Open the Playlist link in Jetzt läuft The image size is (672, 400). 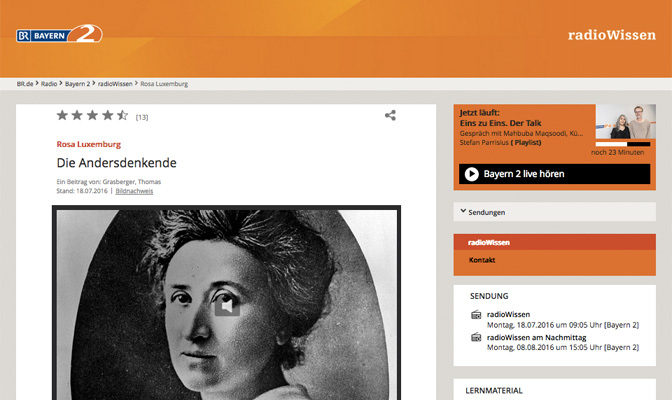pyautogui.click(x=526, y=142)
